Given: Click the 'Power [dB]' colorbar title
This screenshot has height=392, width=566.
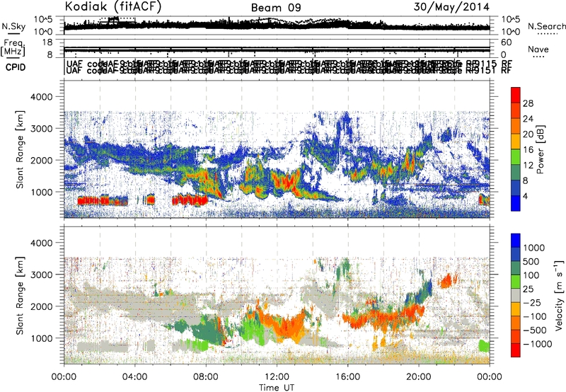Looking at the screenshot, I should [540, 149].
